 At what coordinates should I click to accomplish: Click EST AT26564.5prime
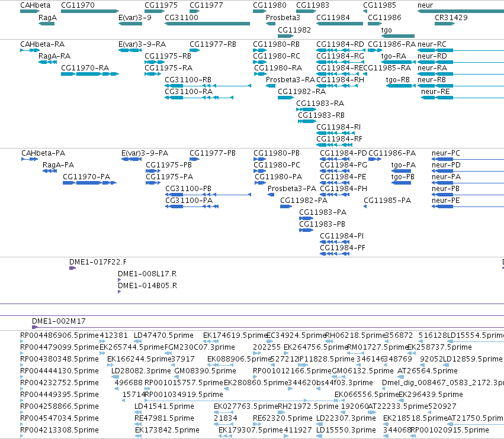[x=428, y=371]
